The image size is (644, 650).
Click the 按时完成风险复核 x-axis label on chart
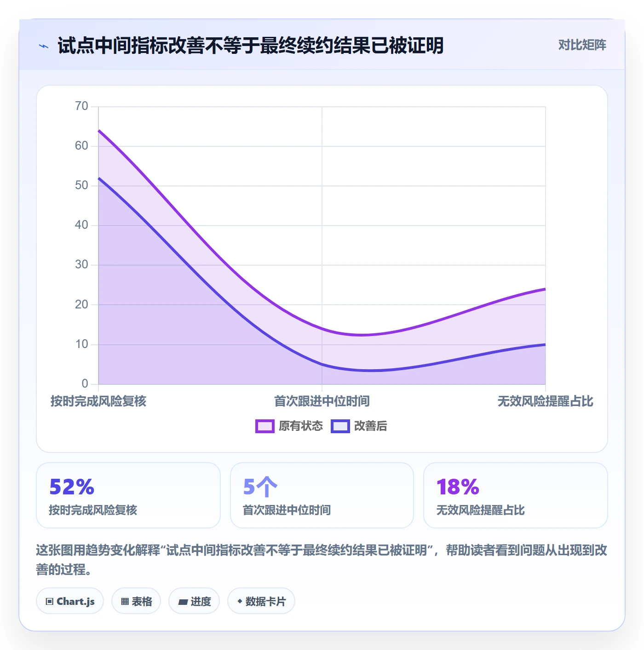pyautogui.click(x=98, y=401)
